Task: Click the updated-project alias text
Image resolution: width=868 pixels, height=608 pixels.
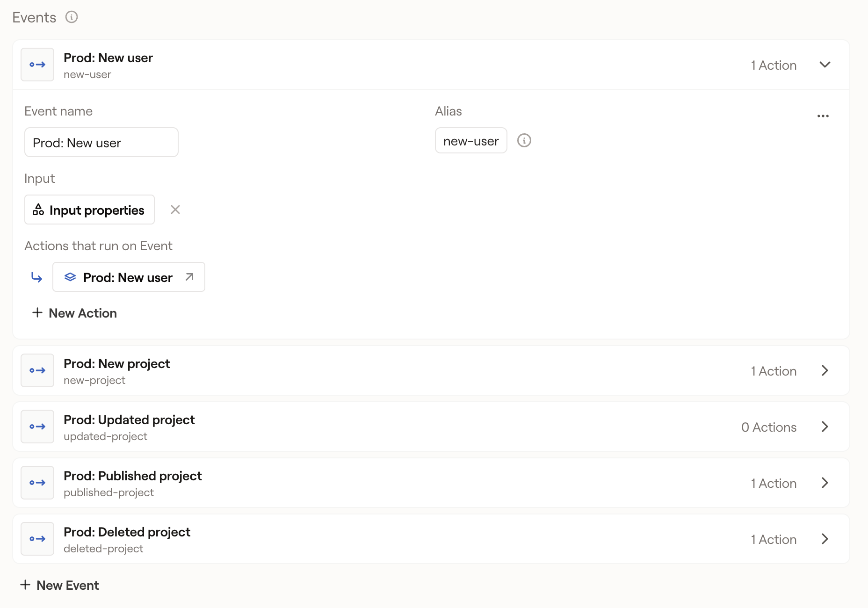Action: (x=105, y=436)
